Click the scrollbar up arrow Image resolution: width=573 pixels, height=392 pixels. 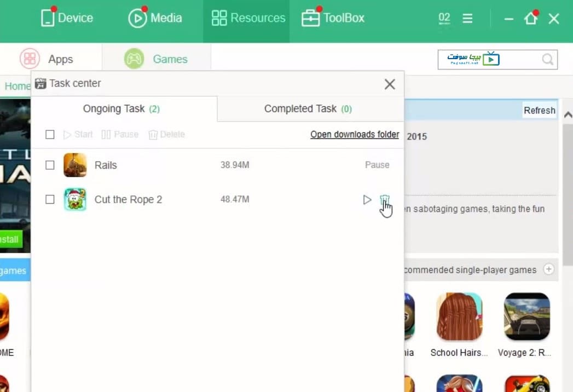click(568, 115)
